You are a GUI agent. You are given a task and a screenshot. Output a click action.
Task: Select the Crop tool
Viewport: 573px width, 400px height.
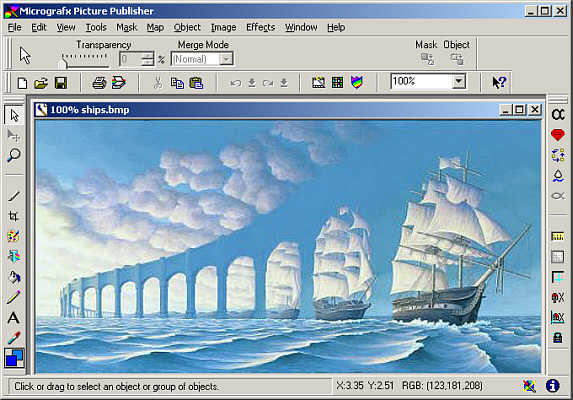[x=14, y=216]
